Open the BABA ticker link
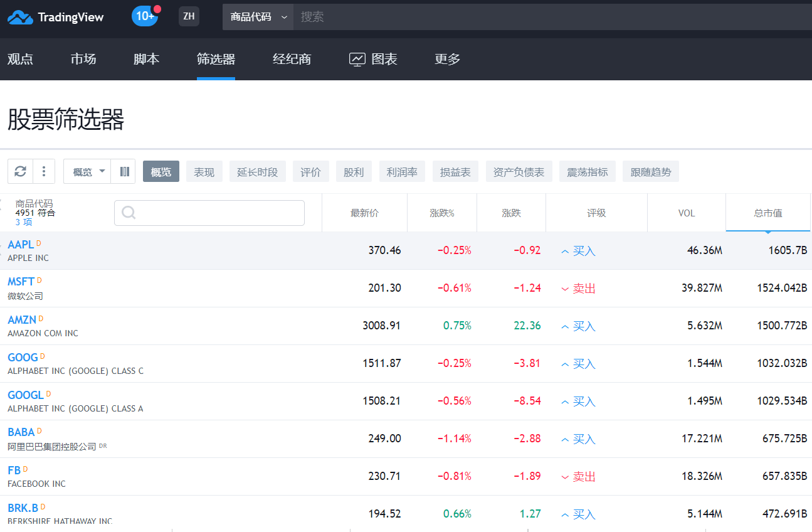Image resolution: width=812 pixels, height=532 pixels. pyautogui.click(x=21, y=433)
